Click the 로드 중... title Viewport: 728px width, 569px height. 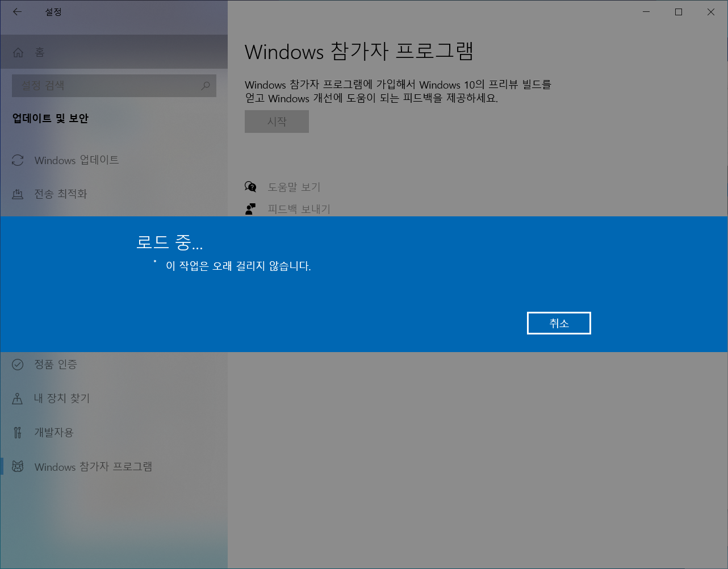[x=169, y=242]
